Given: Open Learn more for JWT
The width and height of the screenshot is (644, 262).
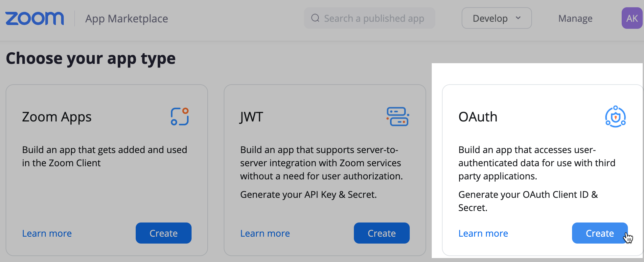Looking at the screenshot, I should click(x=265, y=233).
